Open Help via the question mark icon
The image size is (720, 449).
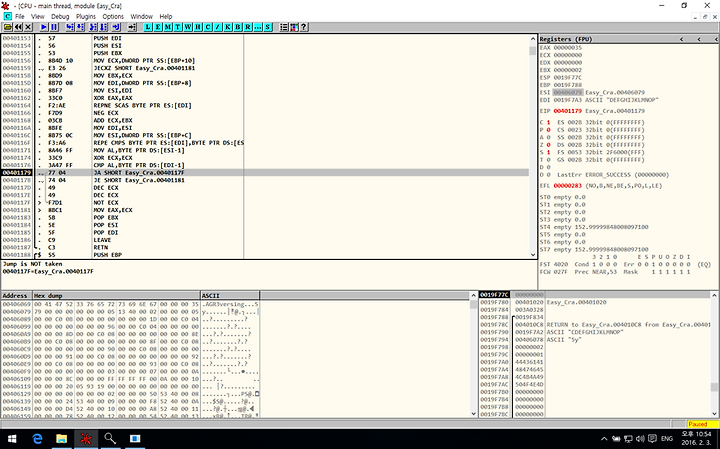coord(304,27)
